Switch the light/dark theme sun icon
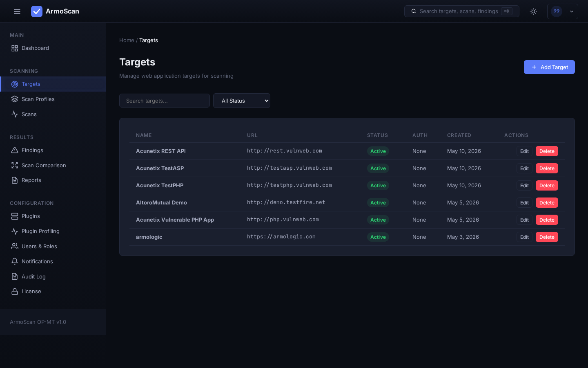 pos(533,11)
